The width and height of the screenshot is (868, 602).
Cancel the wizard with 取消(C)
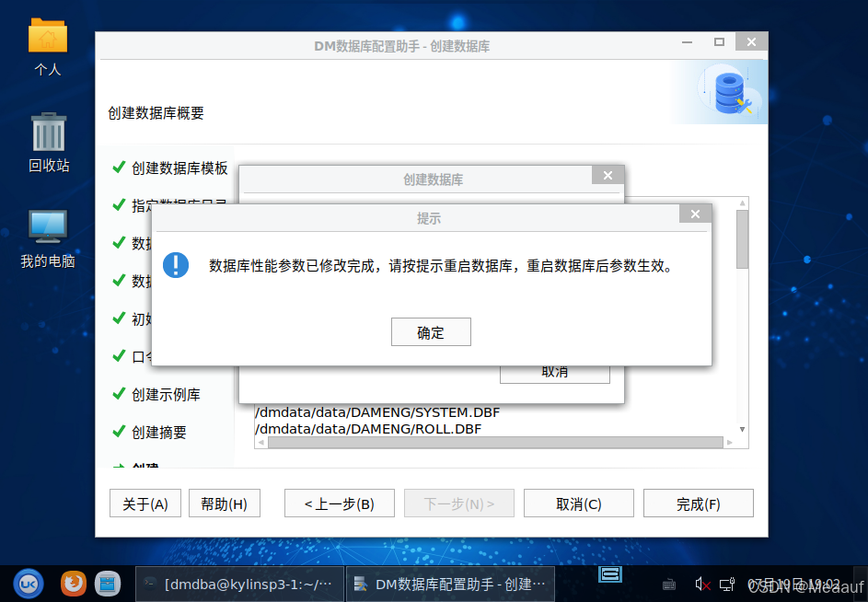[578, 503]
